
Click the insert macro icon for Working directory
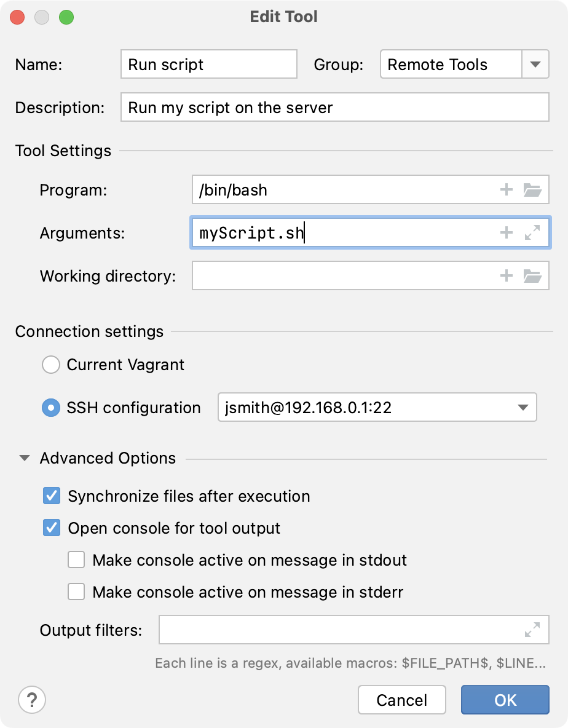pos(506,275)
